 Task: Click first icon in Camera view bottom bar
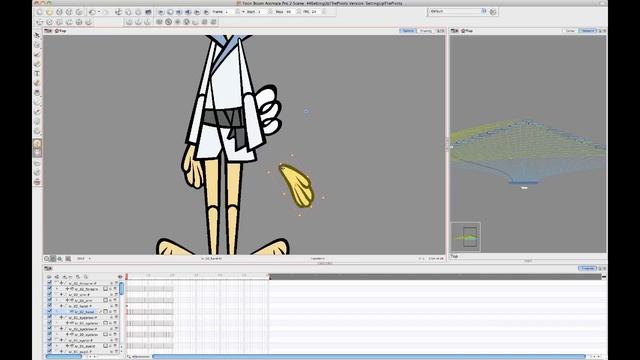click(47, 259)
